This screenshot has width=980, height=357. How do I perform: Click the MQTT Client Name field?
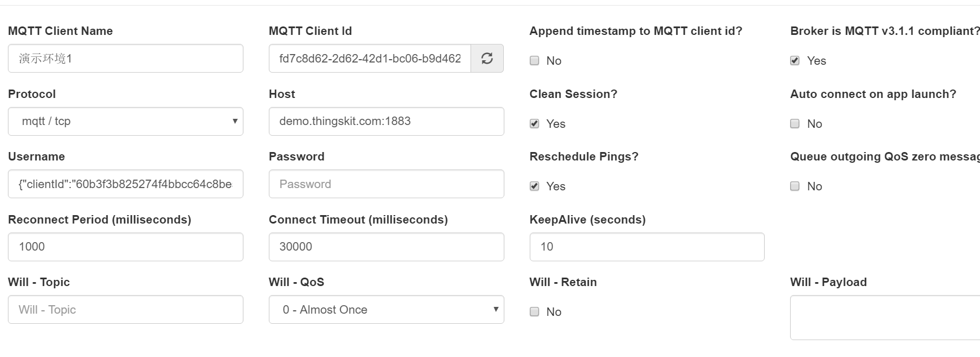click(126, 59)
